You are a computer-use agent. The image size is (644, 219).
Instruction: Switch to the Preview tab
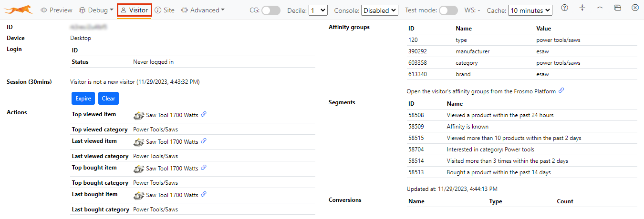[x=56, y=10]
